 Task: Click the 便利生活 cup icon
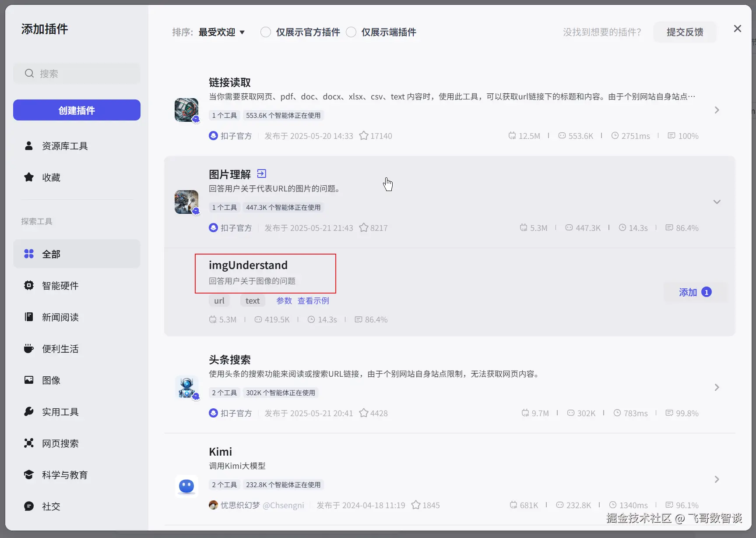click(29, 348)
